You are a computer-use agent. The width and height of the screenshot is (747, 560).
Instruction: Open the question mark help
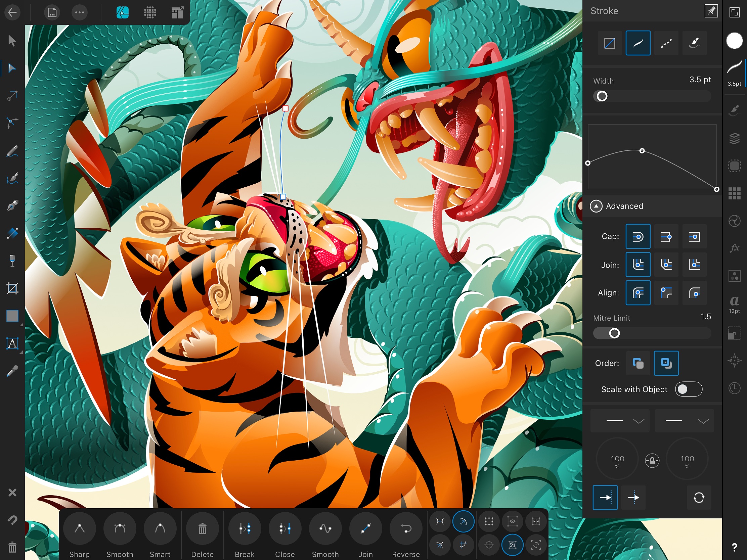734,548
